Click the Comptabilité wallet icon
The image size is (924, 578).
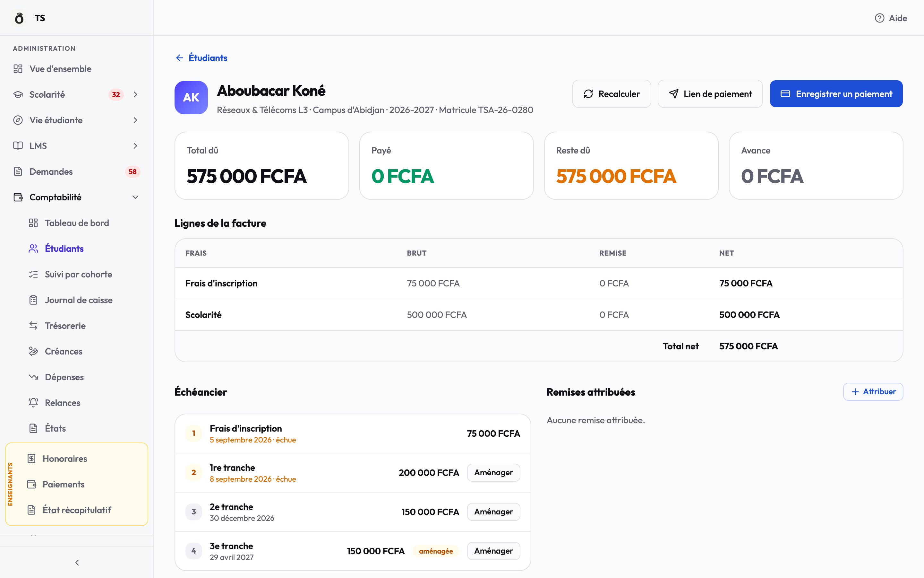point(18,197)
